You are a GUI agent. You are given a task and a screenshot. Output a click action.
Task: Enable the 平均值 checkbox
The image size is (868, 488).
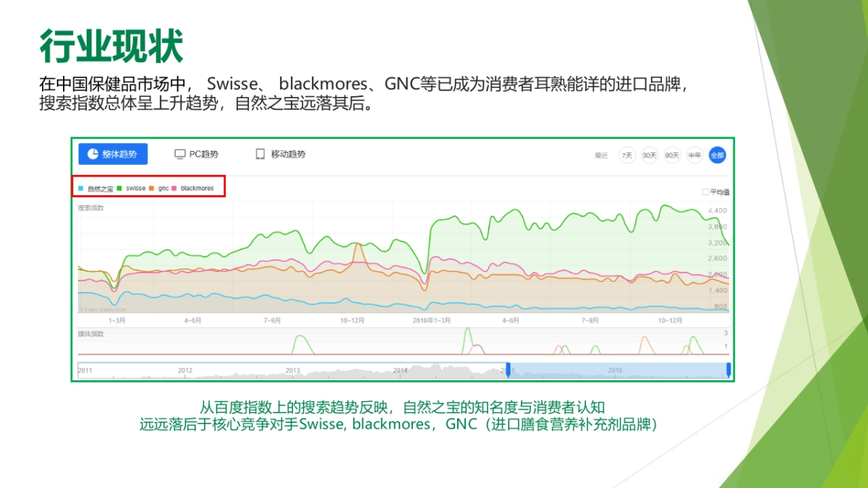click(x=705, y=192)
